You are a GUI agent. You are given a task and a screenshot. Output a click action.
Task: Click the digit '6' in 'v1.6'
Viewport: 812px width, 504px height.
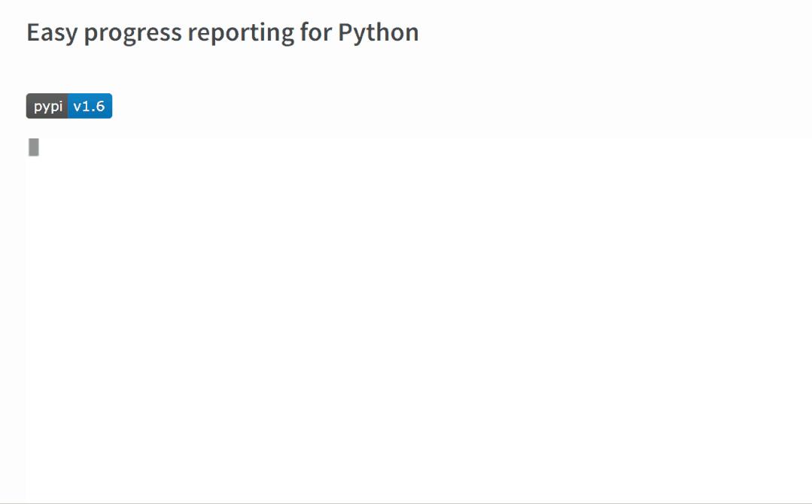pos(100,106)
